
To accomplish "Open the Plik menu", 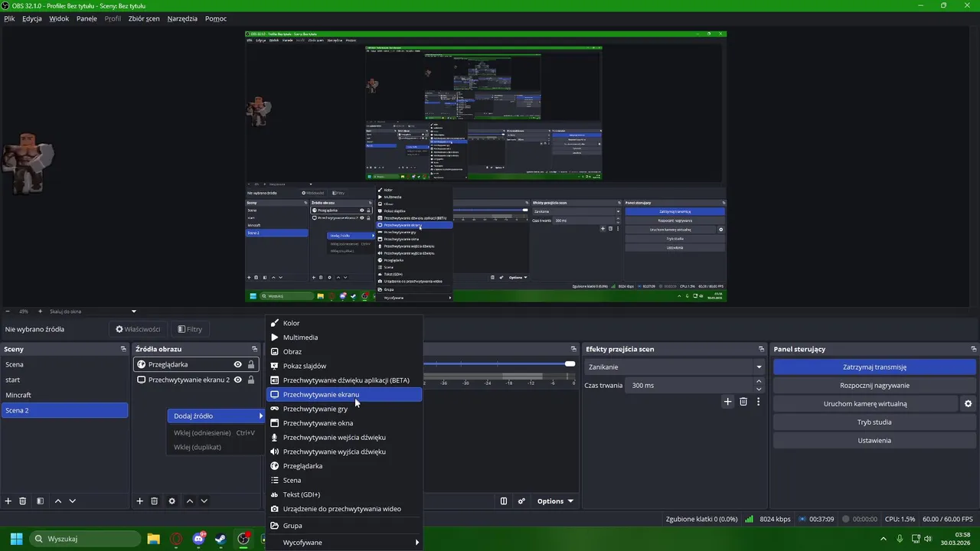I will [x=9, y=18].
